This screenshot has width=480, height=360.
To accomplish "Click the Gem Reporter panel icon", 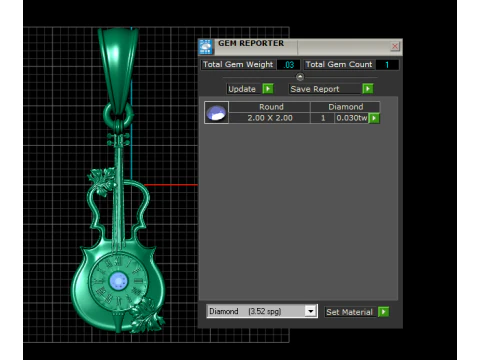I will (x=206, y=47).
